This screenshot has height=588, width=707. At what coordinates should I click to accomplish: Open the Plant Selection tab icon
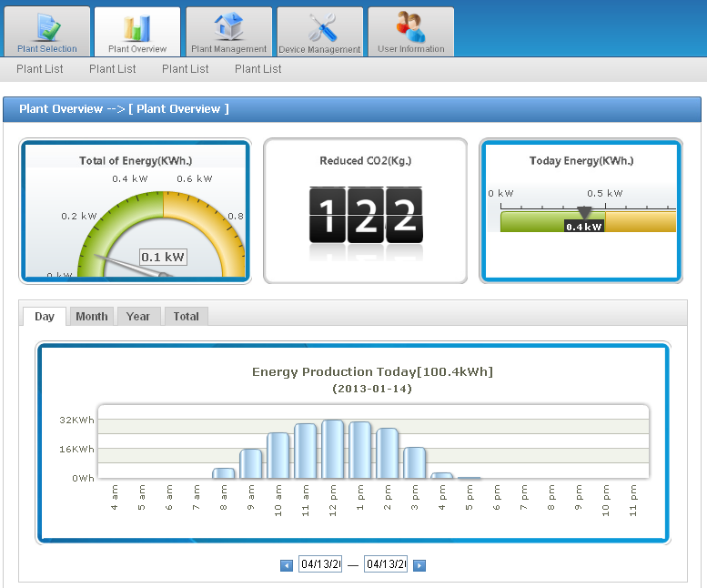(x=48, y=27)
